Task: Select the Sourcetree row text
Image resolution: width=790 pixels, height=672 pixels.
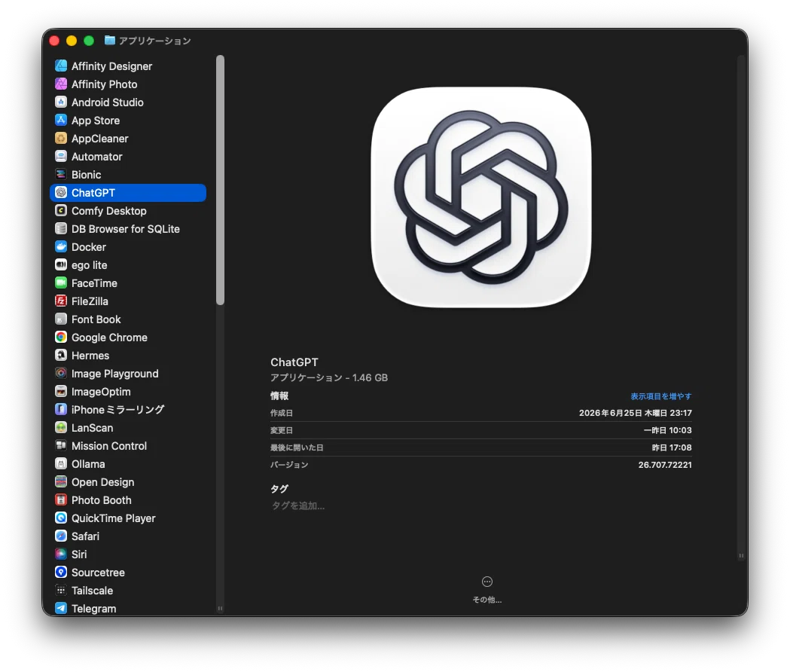Action: click(x=98, y=573)
